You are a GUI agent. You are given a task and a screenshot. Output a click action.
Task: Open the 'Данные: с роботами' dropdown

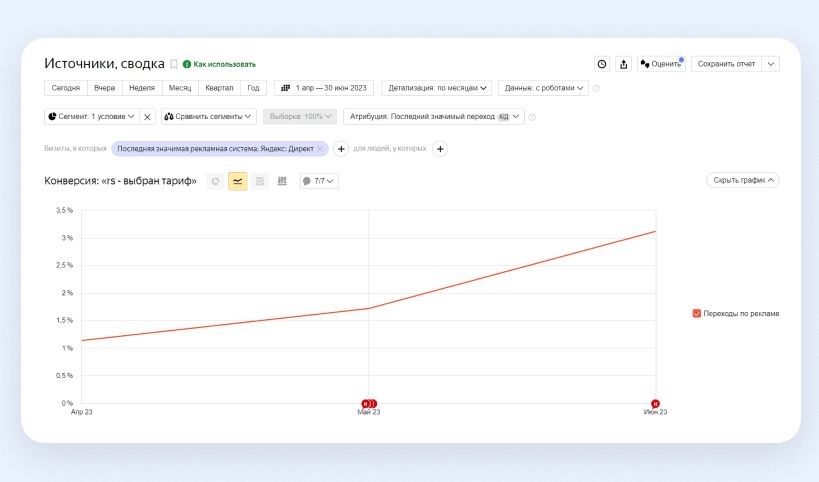pos(544,88)
